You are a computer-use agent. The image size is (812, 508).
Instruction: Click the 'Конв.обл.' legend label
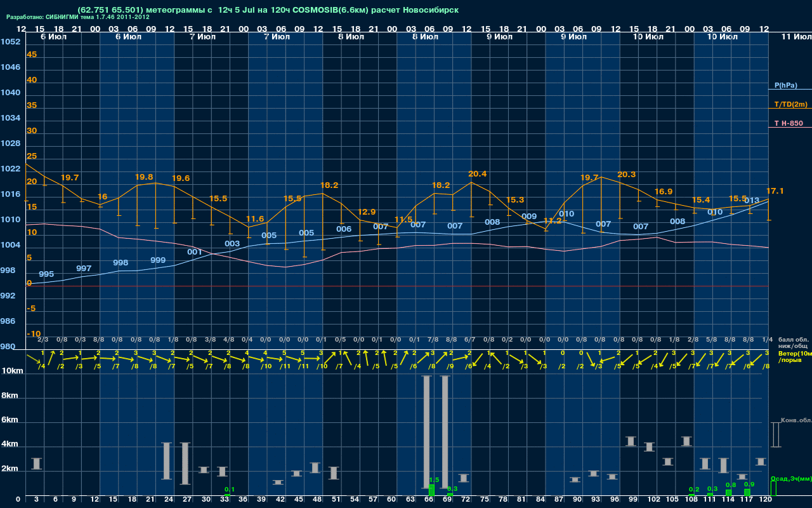[x=796, y=420]
